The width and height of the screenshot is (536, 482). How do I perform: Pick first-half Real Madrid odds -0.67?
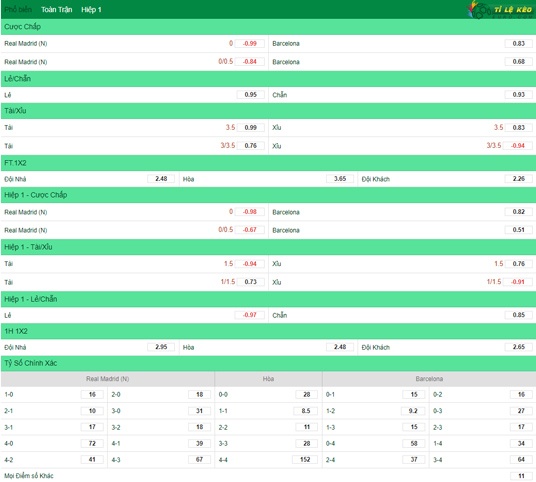tap(250, 230)
